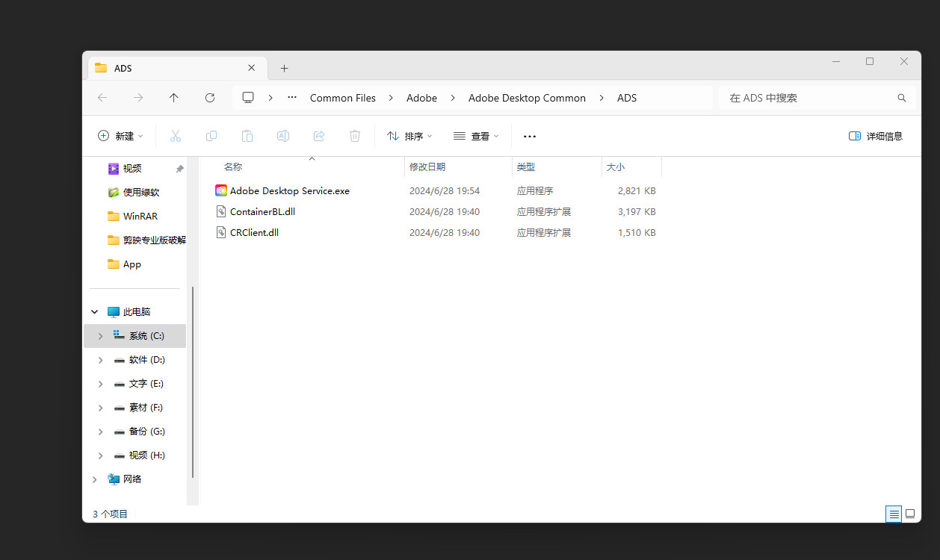940x560 pixels.
Task: Click the Delete trash icon
Action: click(355, 136)
